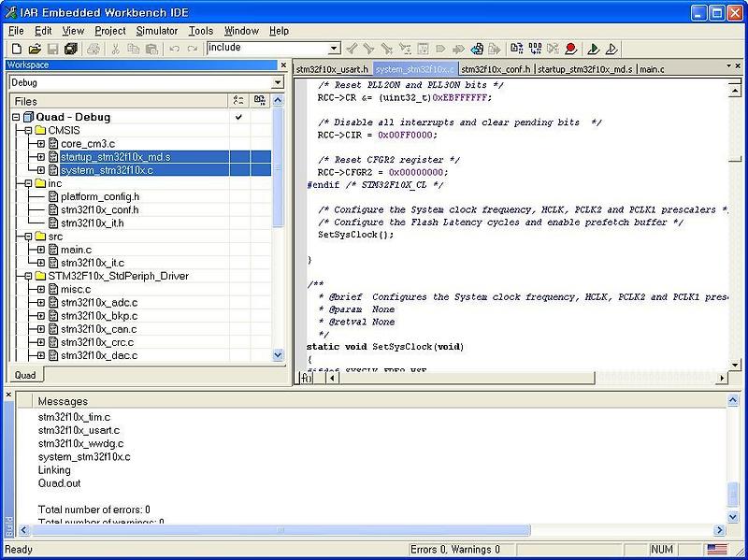This screenshot has width=748, height=560.
Task: Click the Stop Build toolbar icon
Action: (553, 49)
